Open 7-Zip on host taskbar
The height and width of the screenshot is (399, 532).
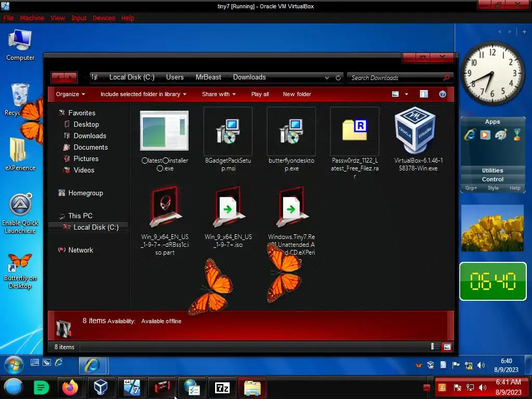pos(222,388)
